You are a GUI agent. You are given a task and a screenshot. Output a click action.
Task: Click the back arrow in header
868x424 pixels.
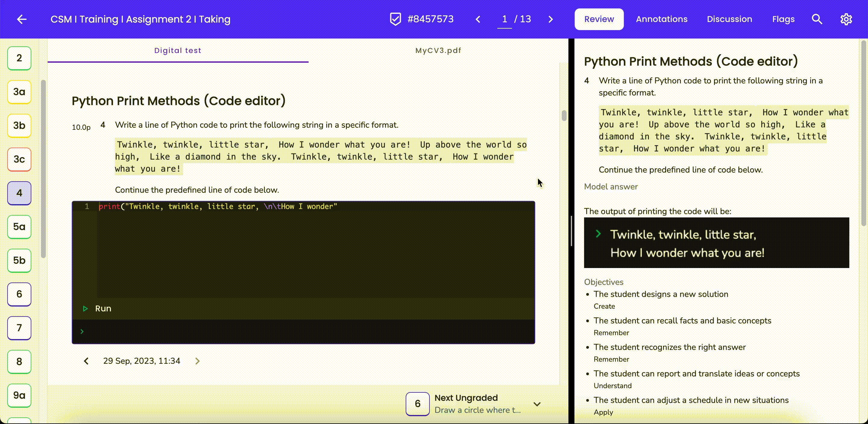pyautogui.click(x=22, y=19)
